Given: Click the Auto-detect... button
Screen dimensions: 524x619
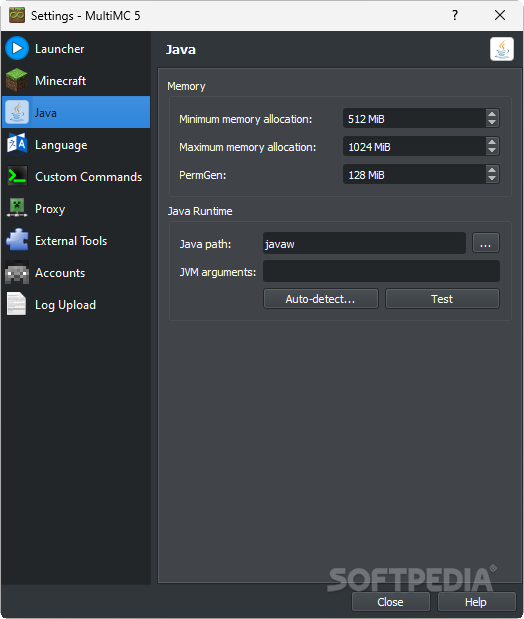Looking at the screenshot, I should (x=321, y=298).
